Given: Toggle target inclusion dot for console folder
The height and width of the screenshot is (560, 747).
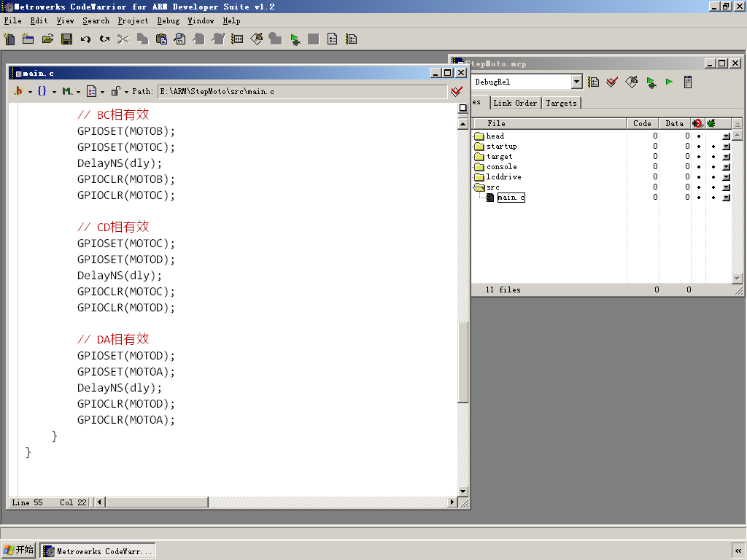Looking at the screenshot, I should pyautogui.click(x=699, y=167).
